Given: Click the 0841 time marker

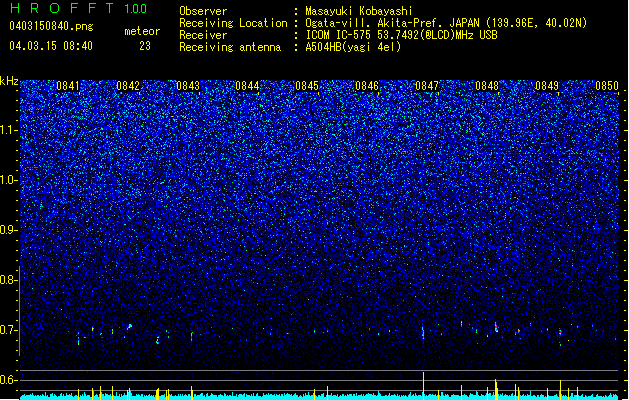Looking at the screenshot, I should 68,86.
